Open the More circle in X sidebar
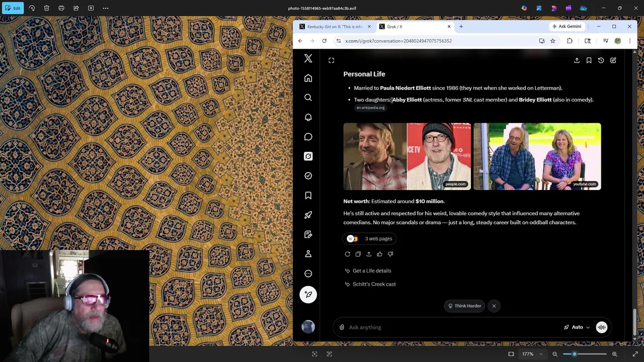 (x=308, y=274)
